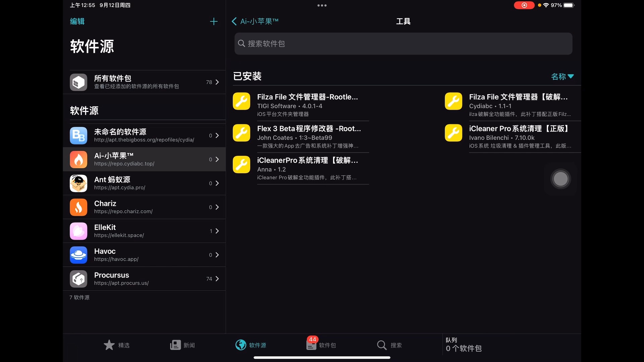Tap the three-dot multitasking icon
The width and height of the screenshot is (644, 362).
[x=322, y=5]
